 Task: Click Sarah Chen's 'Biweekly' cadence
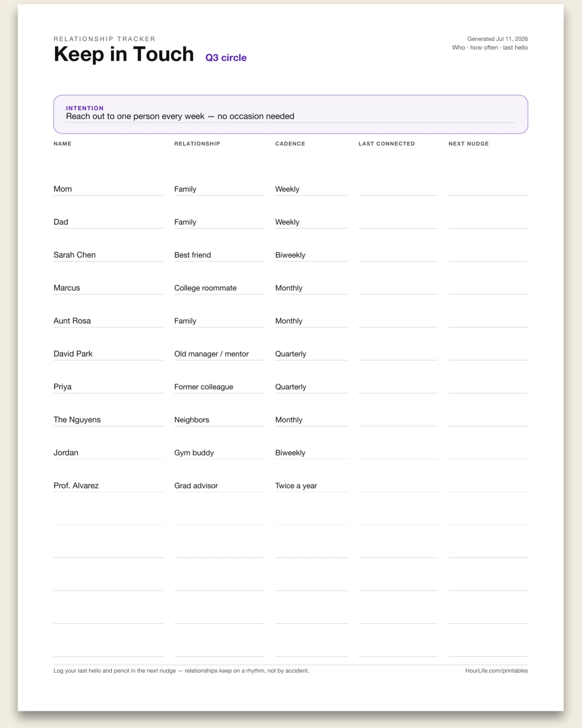click(x=290, y=255)
